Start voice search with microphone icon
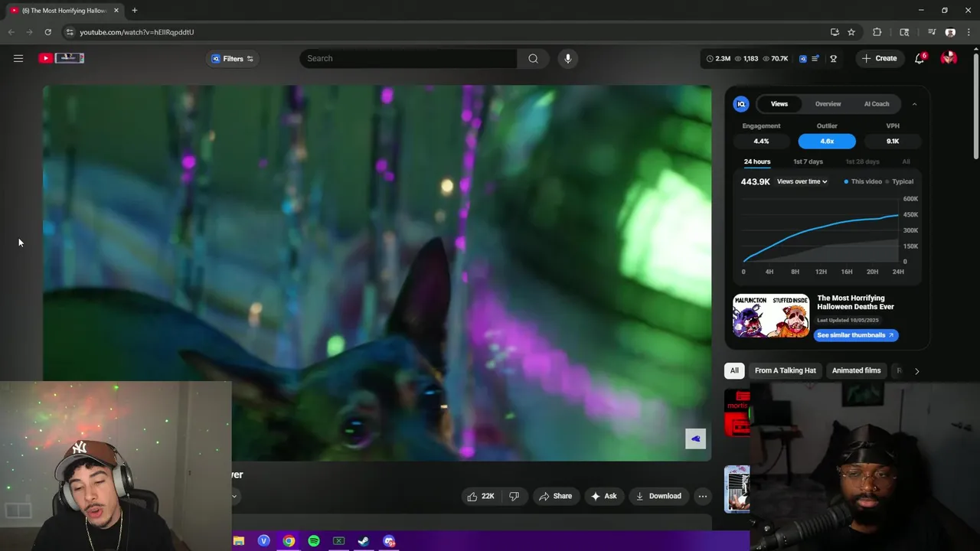The height and width of the screenshot is (551, 980). pyautogui.click(x=567, y=59)
